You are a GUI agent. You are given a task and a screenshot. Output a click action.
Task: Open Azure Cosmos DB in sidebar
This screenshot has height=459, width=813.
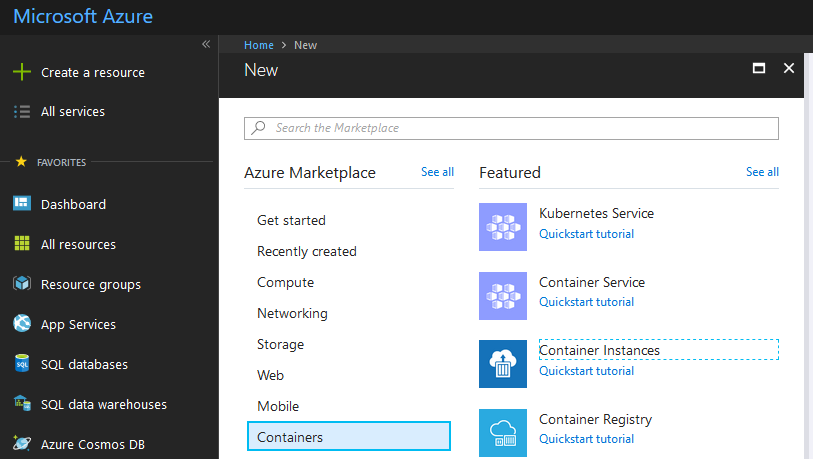(91, 444)
